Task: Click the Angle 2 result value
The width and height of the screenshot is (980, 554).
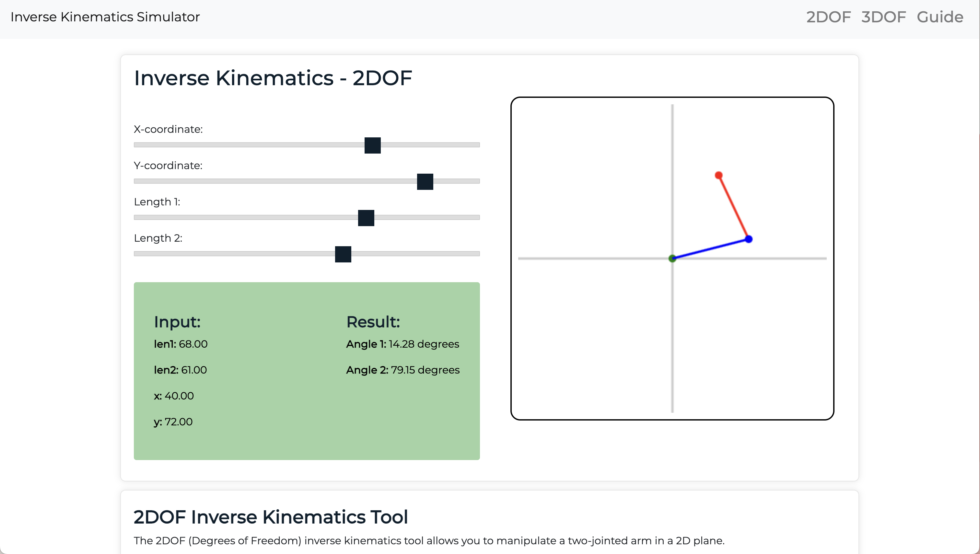Action: pyautogui.click(x=425, y=370)
